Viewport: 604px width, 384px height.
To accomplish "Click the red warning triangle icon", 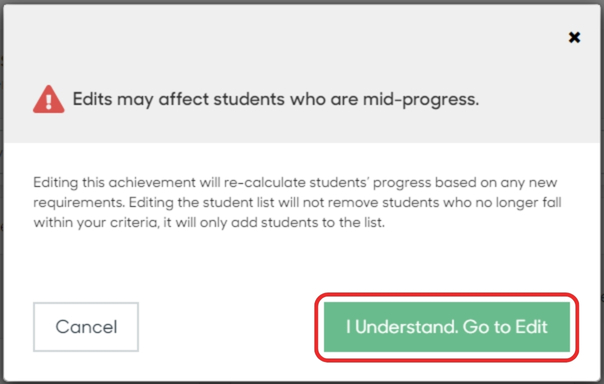I will (x=49, y=99).
